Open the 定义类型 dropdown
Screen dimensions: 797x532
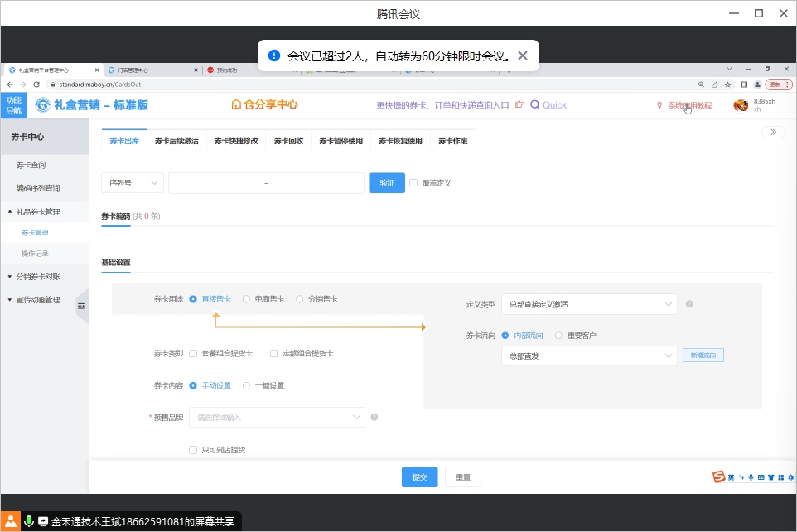pyautogui.click(x=589, y=304)
